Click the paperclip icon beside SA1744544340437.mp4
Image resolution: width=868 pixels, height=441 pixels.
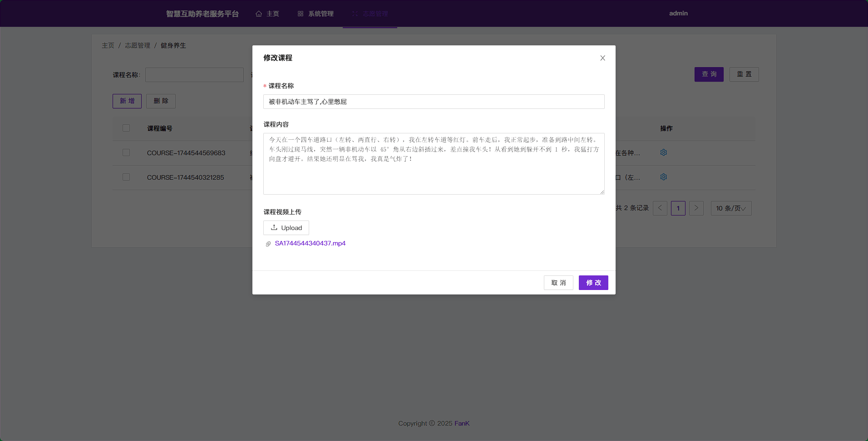pos(268,244)
